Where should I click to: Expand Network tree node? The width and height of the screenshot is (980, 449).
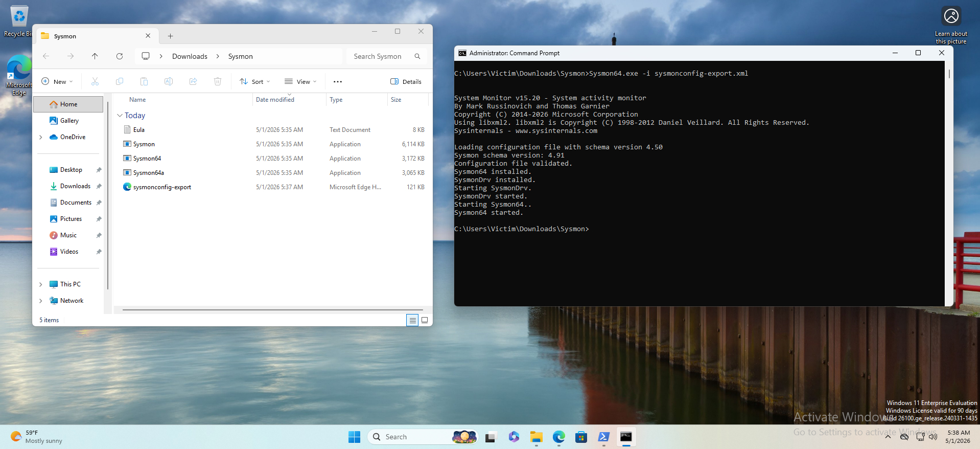tap(41, 301)
